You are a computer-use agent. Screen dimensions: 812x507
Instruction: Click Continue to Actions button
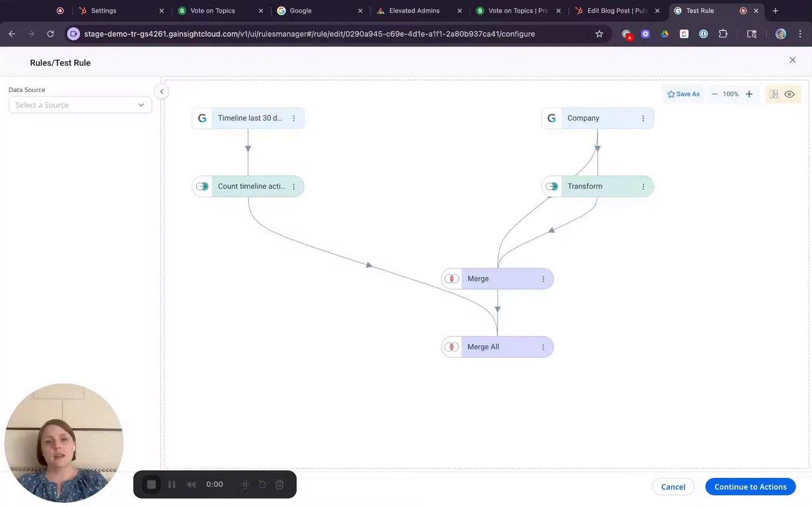coord(750,487)
